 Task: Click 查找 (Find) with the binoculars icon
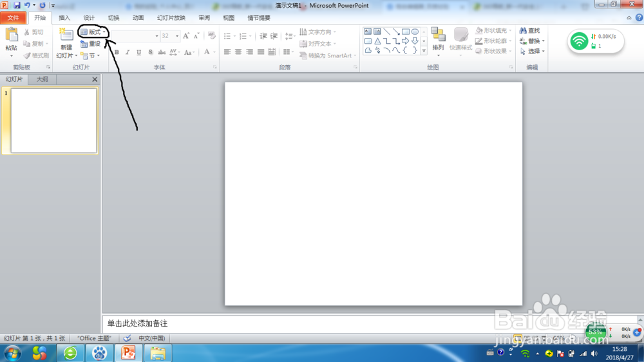coord(530,30)
